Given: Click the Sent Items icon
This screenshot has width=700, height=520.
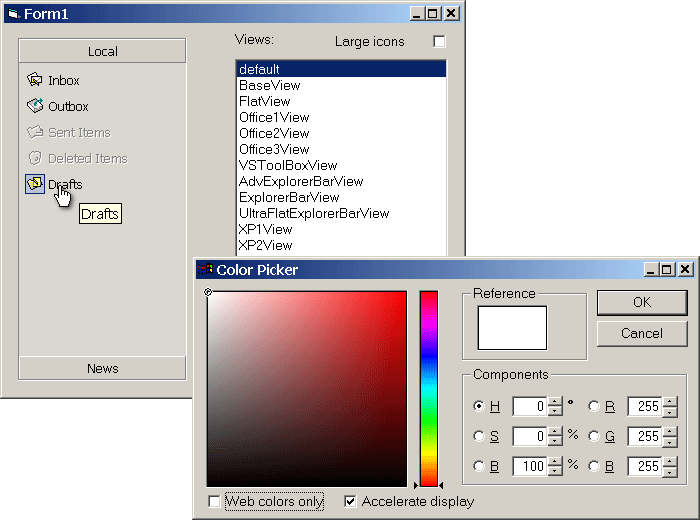Looking at the screenshot, I should tap(34, 132).
